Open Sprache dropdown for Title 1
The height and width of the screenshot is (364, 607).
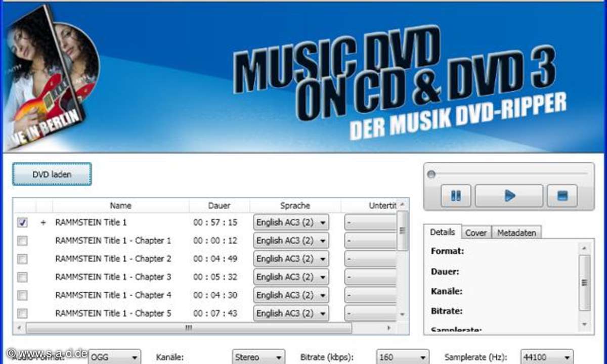click(x=291, y=222)
